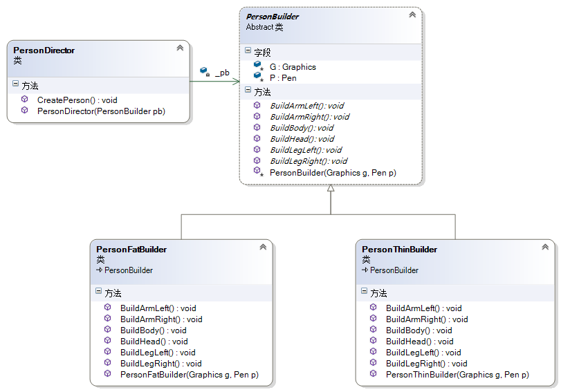Select the association arrowhead pointing at PersonBuilder

tap(236, 82)
